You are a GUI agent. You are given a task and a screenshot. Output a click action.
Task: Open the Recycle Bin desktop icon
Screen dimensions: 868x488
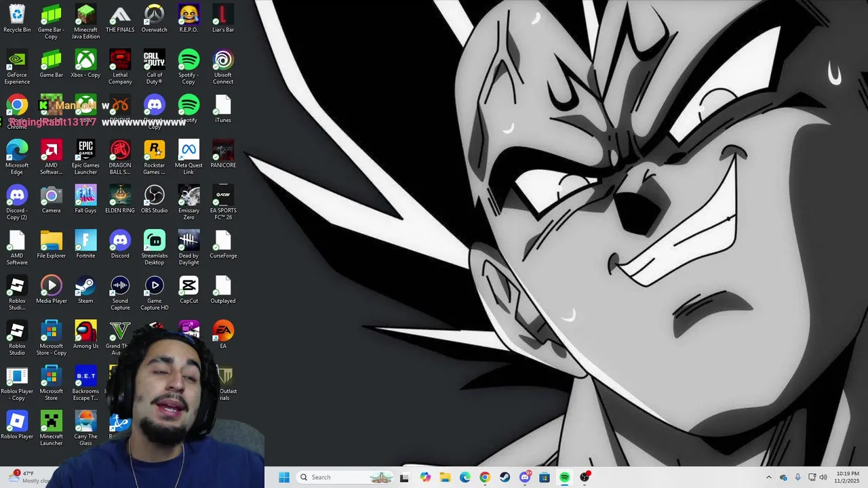click(17, 18)
